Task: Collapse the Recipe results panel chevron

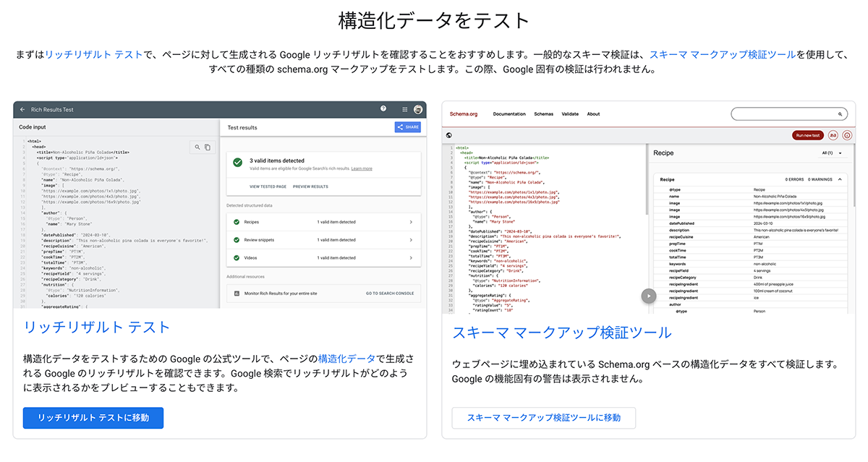Action: (x=840, y=179)
